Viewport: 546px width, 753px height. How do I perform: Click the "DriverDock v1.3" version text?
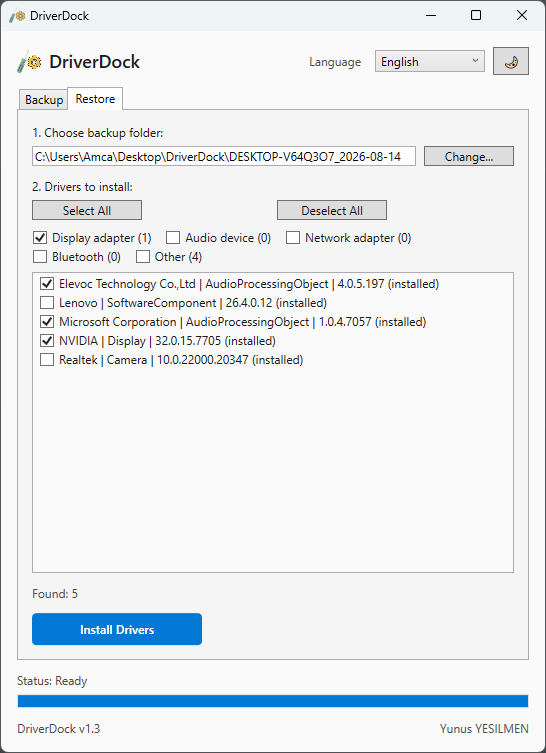pyautogui.click(x=59, y=729)
